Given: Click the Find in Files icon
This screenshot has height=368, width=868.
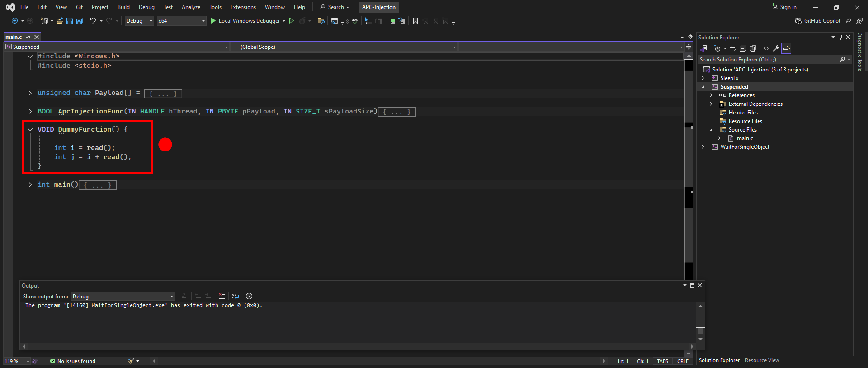Looking at the screenshot, I should point(321,21).
